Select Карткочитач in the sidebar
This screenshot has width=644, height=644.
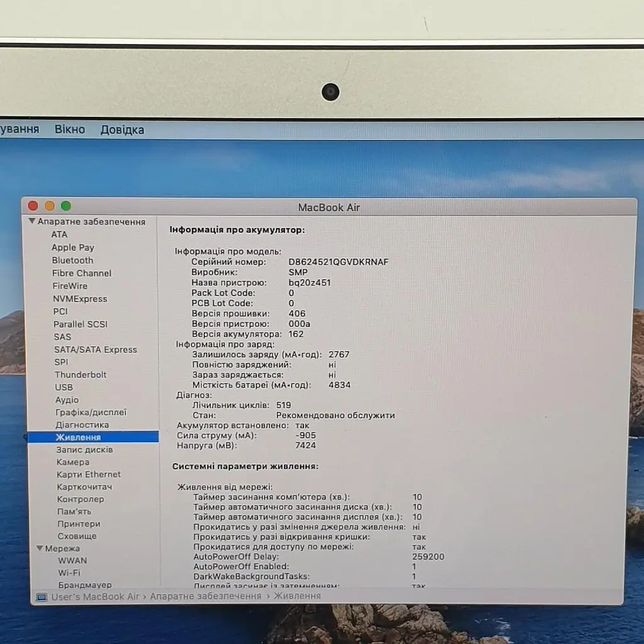pyautogui.click(x=84, y=486)
